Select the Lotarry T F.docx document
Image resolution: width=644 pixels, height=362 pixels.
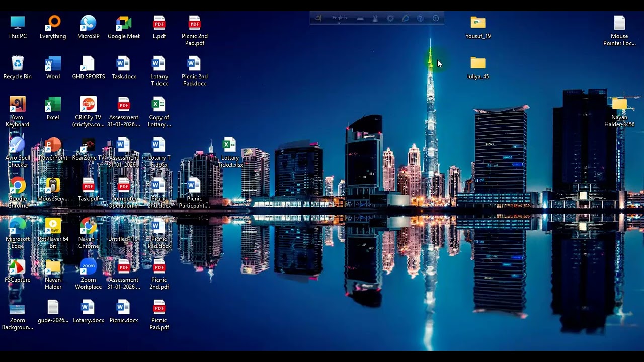[x=159, y=153]
